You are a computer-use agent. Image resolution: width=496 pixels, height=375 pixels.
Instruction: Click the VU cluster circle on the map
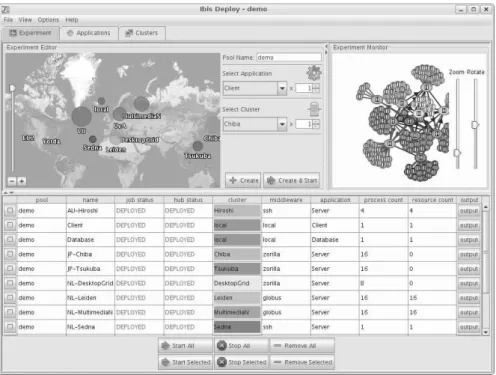click(81, 117)
